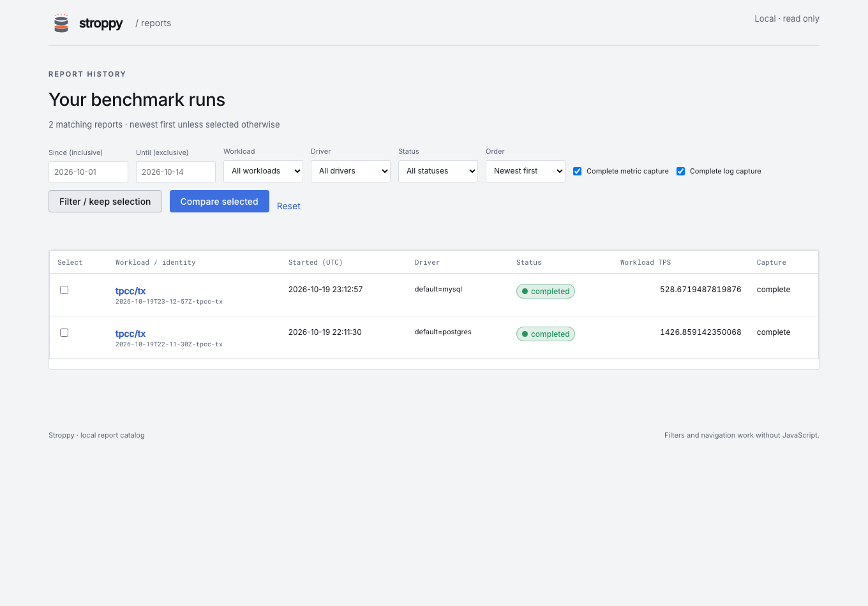Open the All workloads dropdown
868x606 pixels.
pyautogui.click(x=263, y=171)
